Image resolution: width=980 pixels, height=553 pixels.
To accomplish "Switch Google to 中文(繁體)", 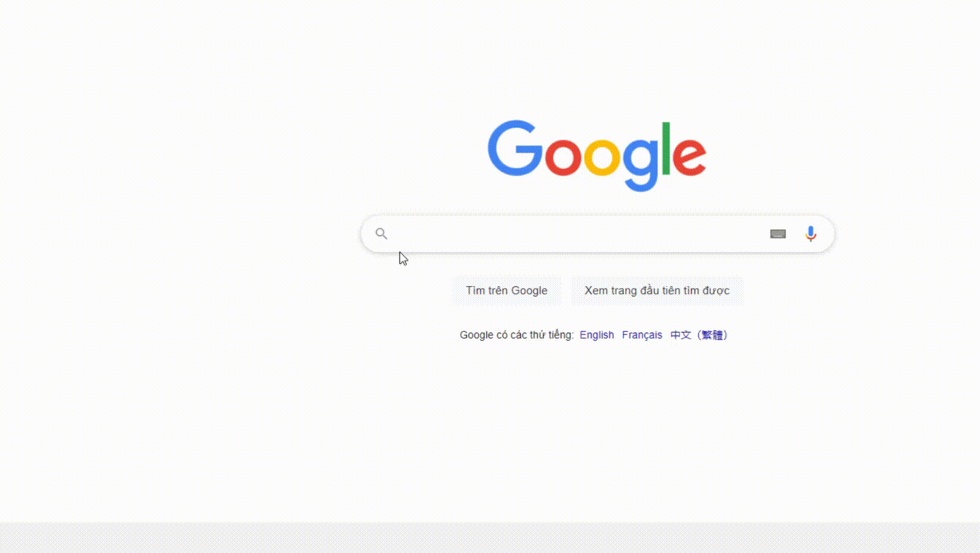I will [699, 335].
